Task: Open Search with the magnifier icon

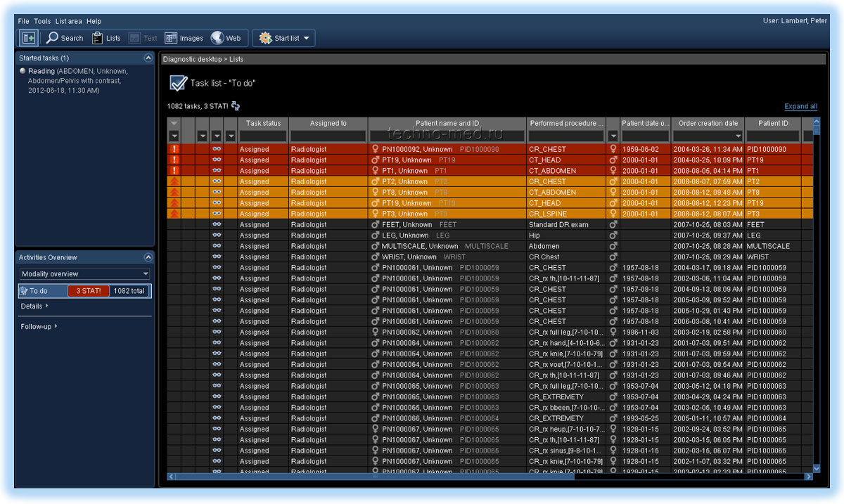Action: [53, 38]
